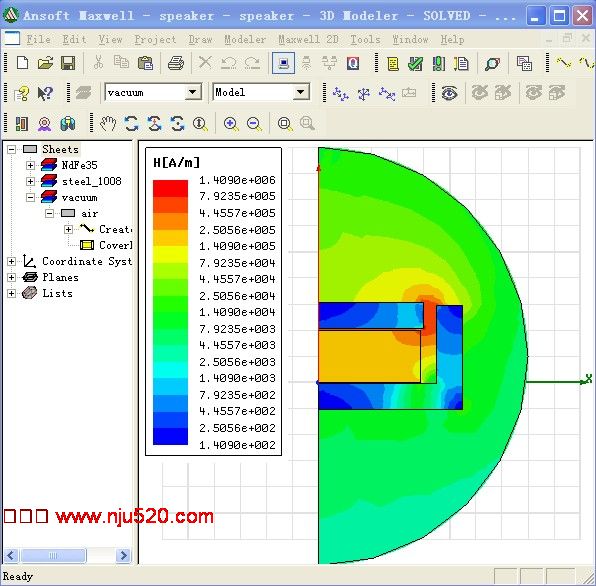The width and height of the screenshot is (596, 586).
Task: Click the Fit All view icon
Action: [285, 124]
